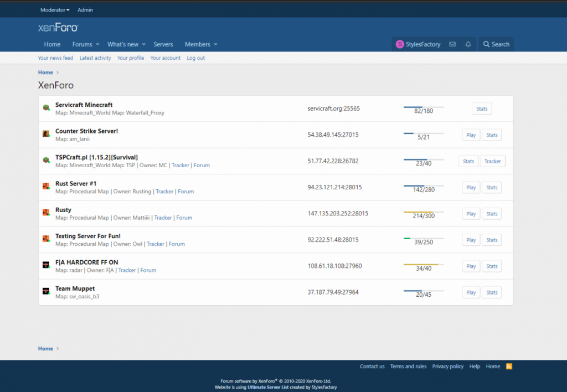Open Forum link in Rust Server #1 row
567x392 pixels.
point(186,192)
